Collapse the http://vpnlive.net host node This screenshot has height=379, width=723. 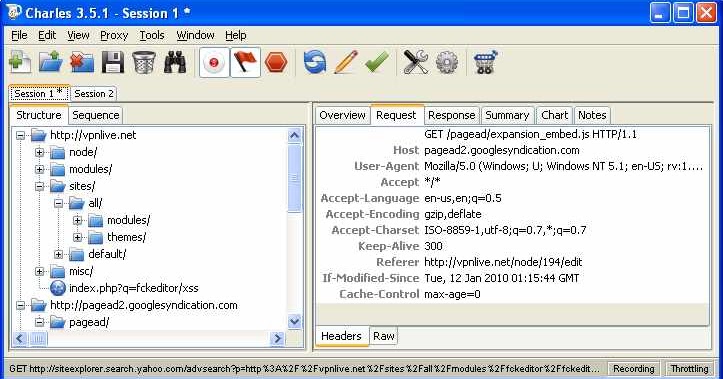tap(20, 136)
